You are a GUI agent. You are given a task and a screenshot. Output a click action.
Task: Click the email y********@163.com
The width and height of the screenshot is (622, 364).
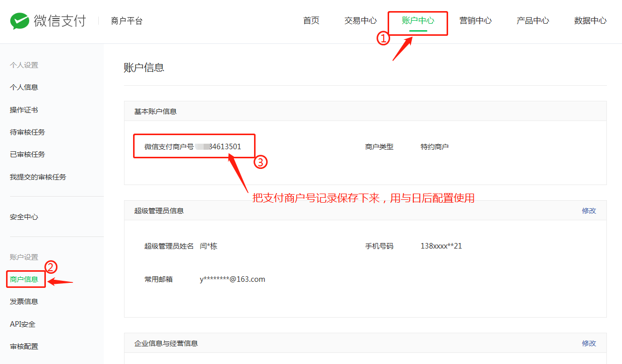click(232, 279)
